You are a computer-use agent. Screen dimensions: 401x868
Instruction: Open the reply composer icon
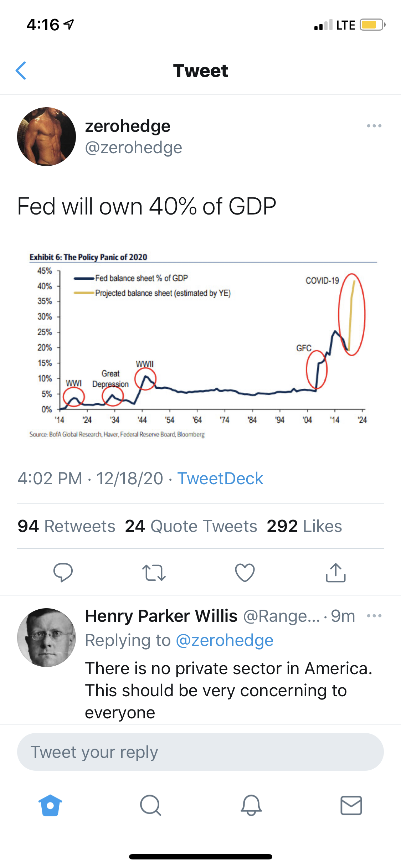[63, 573]
